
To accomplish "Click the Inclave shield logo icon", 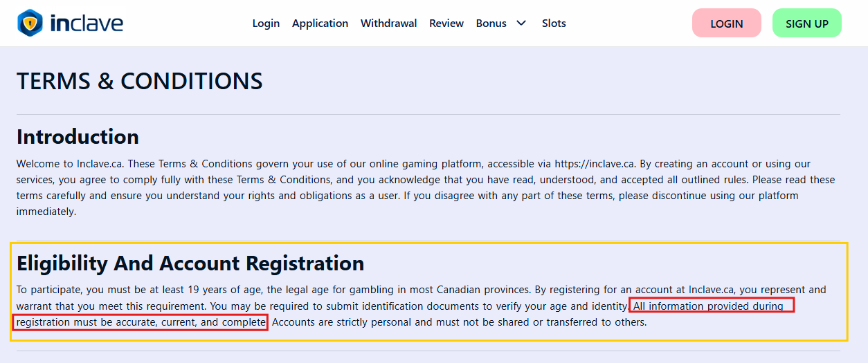I will click(x=30, y=23).
